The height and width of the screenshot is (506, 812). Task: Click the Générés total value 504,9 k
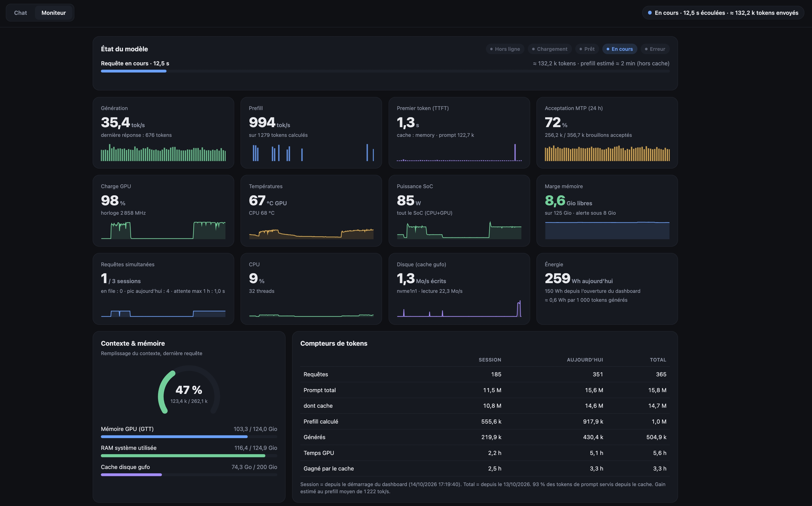656,437
